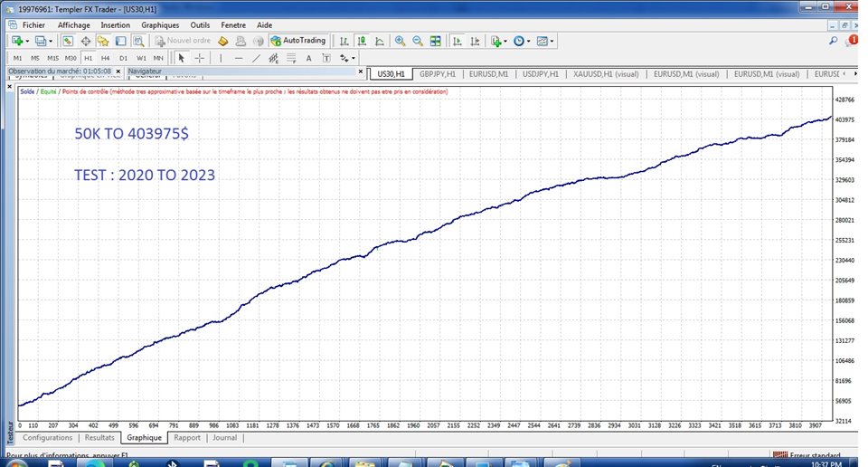This screenshot has width=868, height=467.
Task: Select the Trendline drawing tool
Action: tap(256, 58)
